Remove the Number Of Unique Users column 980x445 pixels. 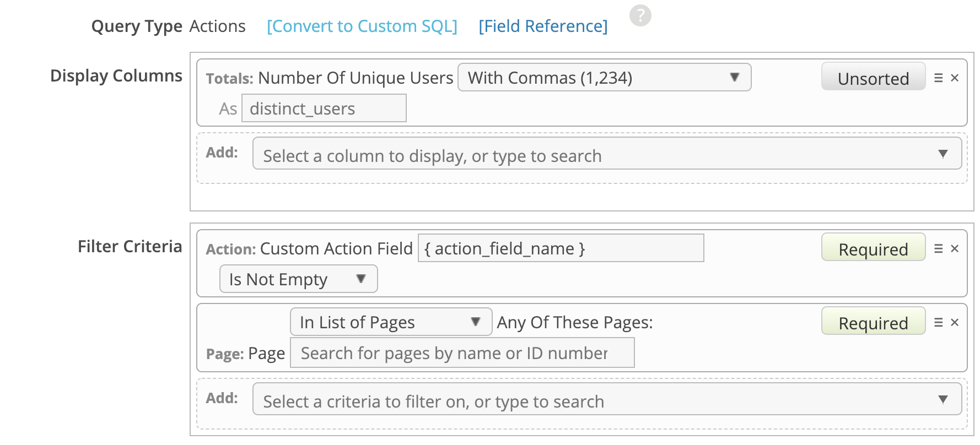pos(955,78)
